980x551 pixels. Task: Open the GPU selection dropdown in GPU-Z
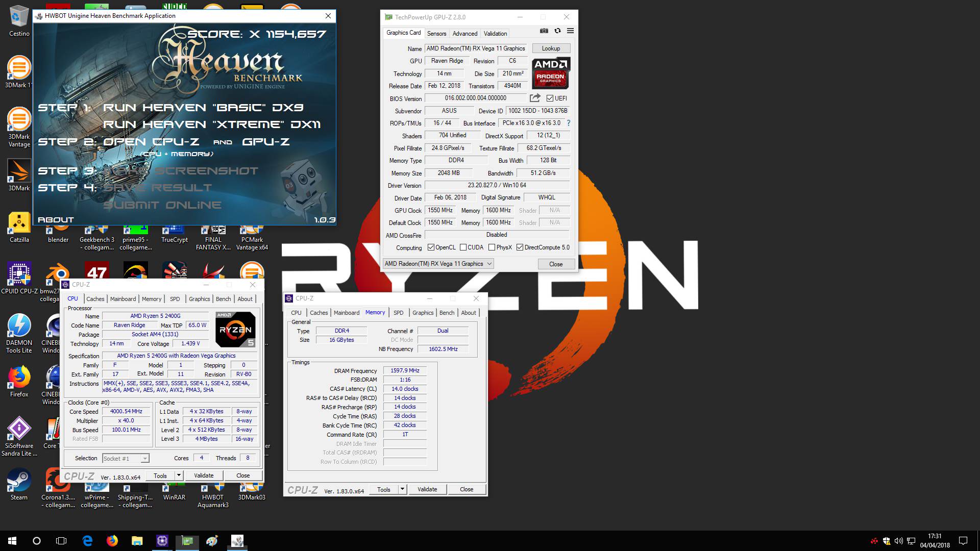(438, 264)
